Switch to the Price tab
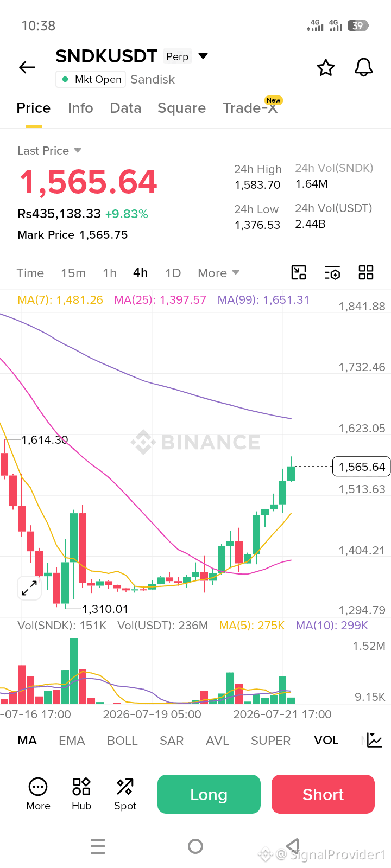This screenshot has height=868, width=391. pos(34,108)
